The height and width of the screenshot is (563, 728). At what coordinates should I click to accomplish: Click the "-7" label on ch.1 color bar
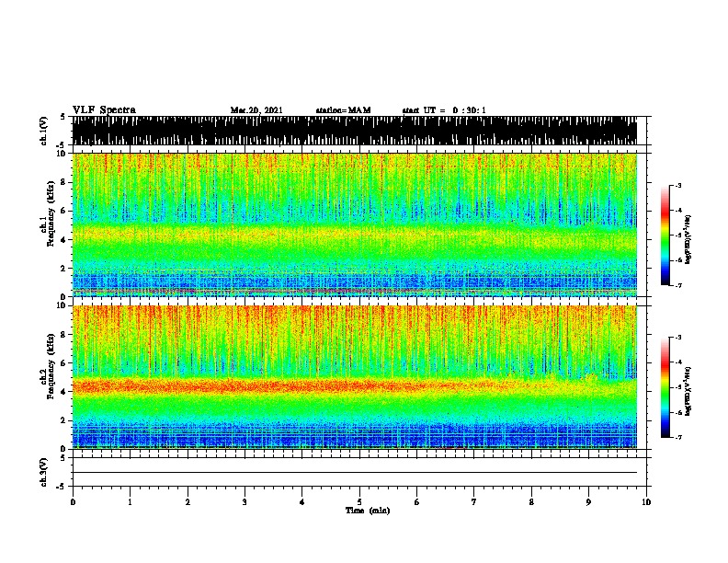677,285
